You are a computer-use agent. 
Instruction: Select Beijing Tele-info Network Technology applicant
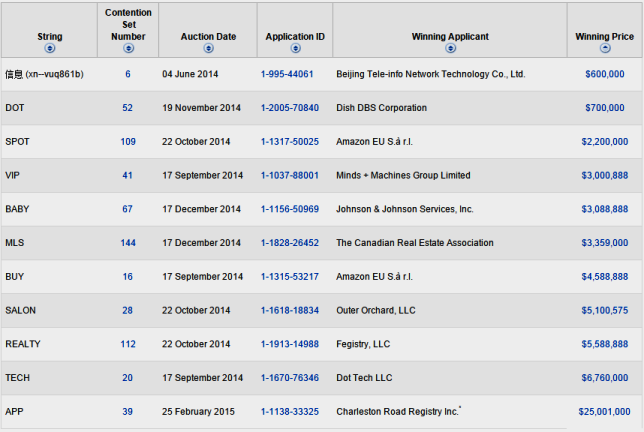431,74
